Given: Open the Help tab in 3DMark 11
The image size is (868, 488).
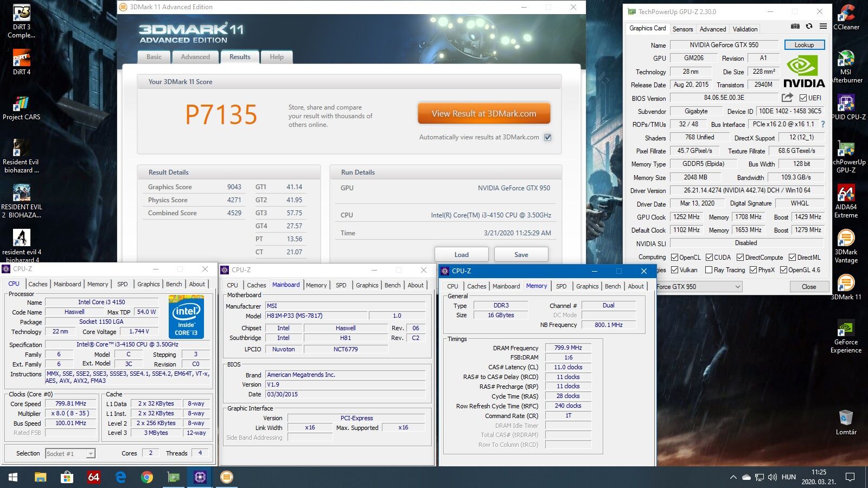Looking at the screenshot, I should point(277,57).
